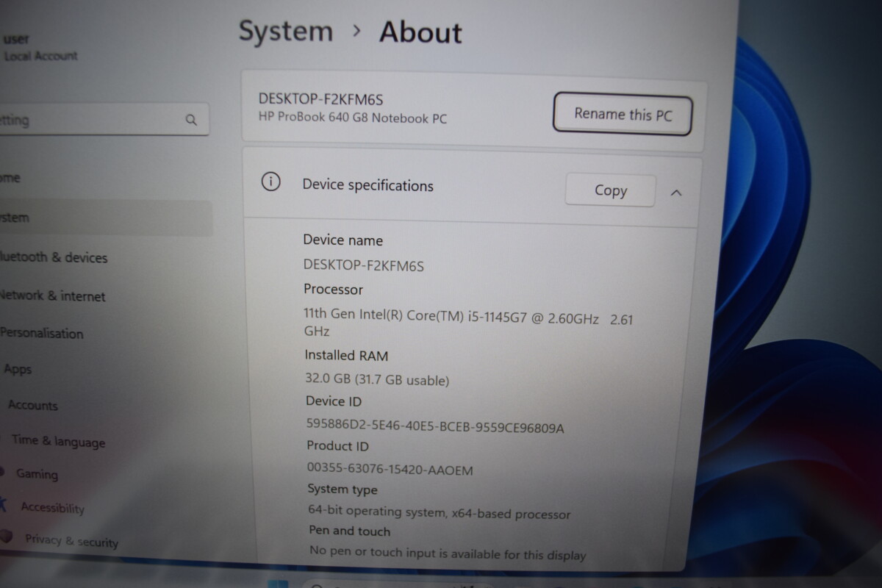Image resolution: width=882 pixels, height=588 pixels.
Task: Select the System item in the sidebar
Action: (x=106, y=218)
